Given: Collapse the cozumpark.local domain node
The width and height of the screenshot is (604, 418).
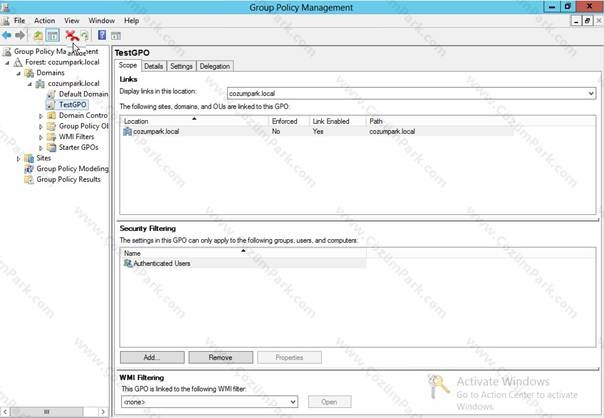Looking at the screenshot, I should (x=30, y=84).
